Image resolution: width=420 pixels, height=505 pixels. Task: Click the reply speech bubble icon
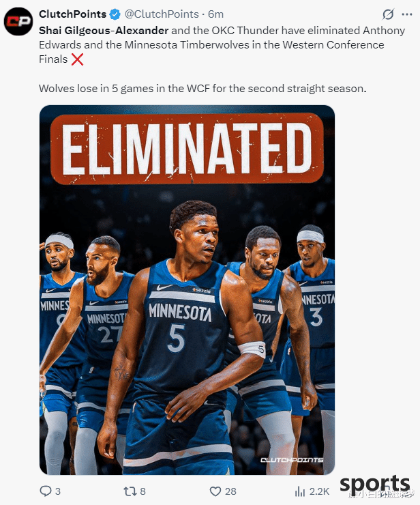(46, 491)
